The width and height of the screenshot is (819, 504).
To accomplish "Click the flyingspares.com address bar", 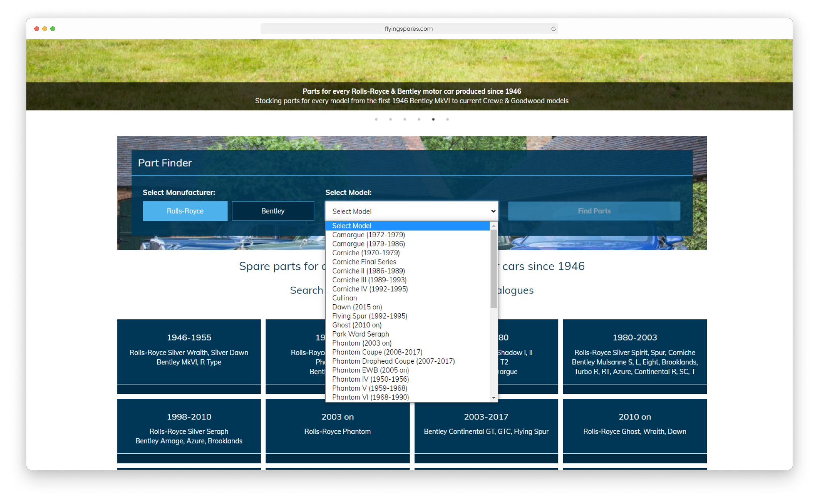I will [409, 29].
